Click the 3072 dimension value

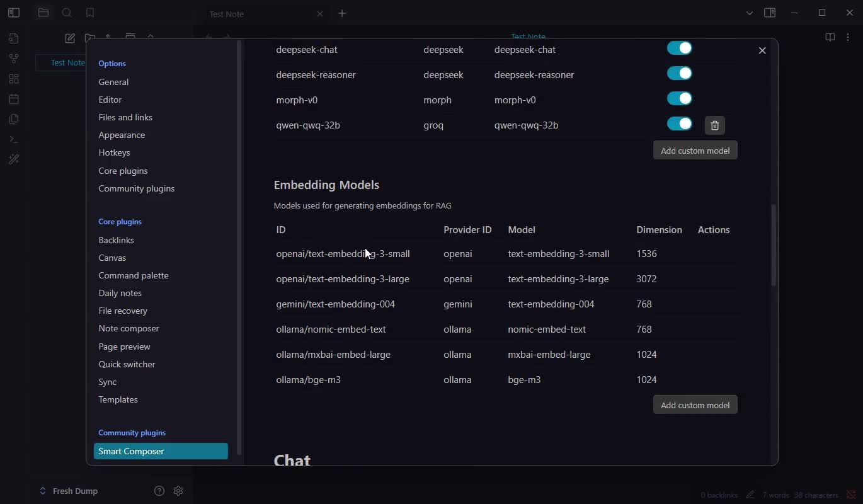[646, 279]
